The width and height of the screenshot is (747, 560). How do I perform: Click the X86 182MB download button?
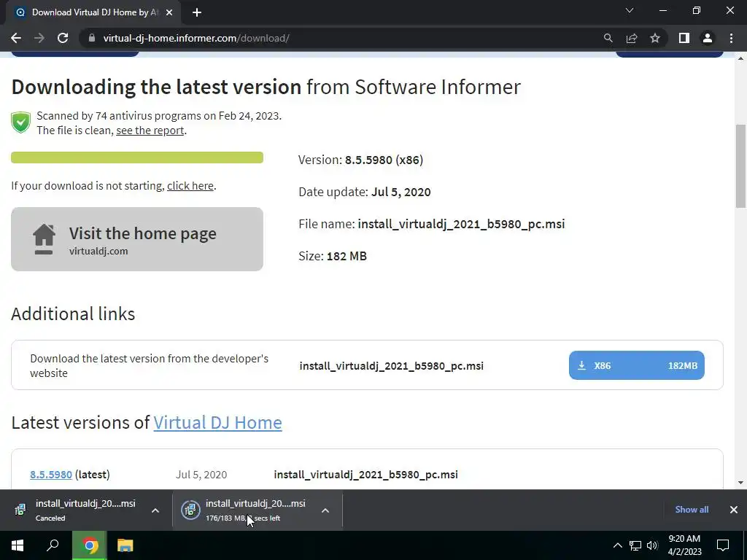[636, 366]
